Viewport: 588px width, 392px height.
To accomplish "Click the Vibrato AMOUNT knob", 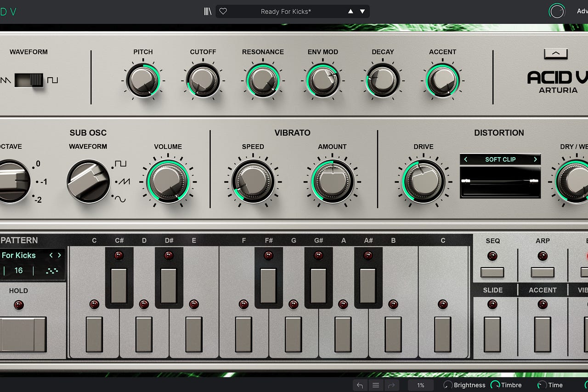I will [332, 182].
